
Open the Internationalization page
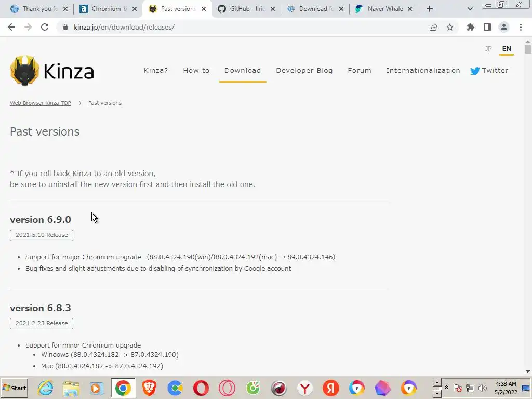423,71
